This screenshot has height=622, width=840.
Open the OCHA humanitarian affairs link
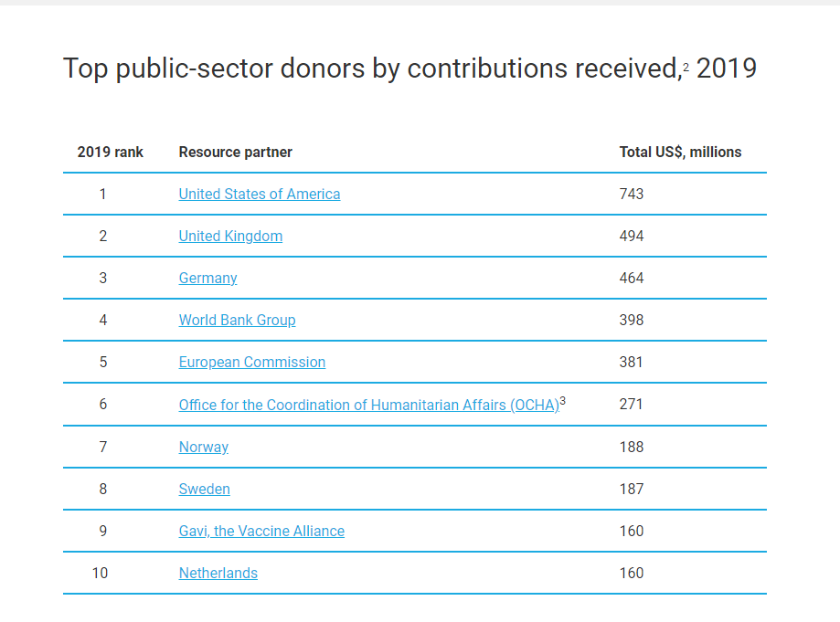[368, 406]
